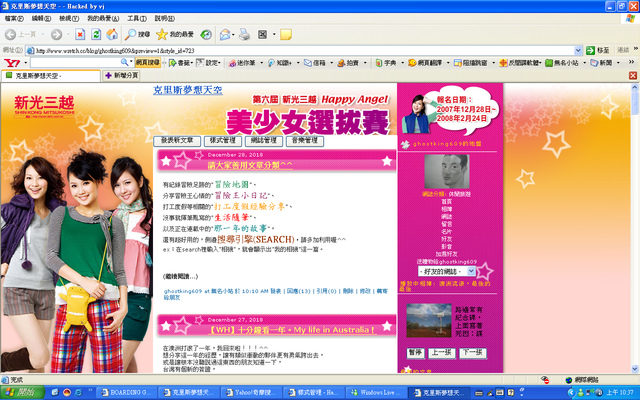640x400 pixels.
Task: Click the browser Forward arrow
Action: 56,35
